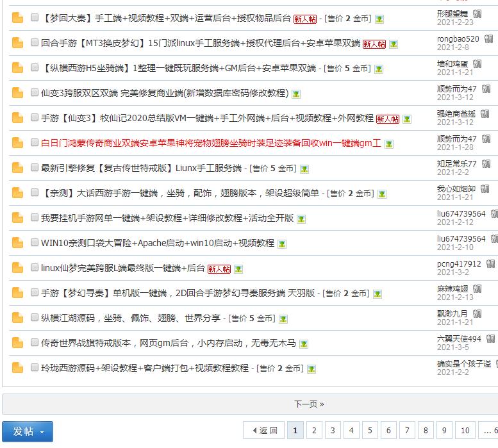Click 新人帖 badge on 回合手游 MT3换皮梦幻 thread

point(374,44)
